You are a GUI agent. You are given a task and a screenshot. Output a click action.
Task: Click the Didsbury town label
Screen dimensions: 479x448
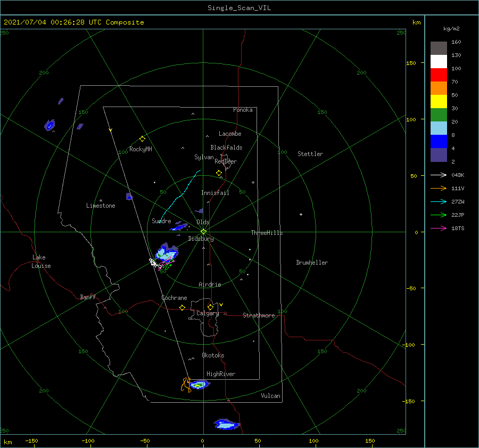click(x=201, y=239)
